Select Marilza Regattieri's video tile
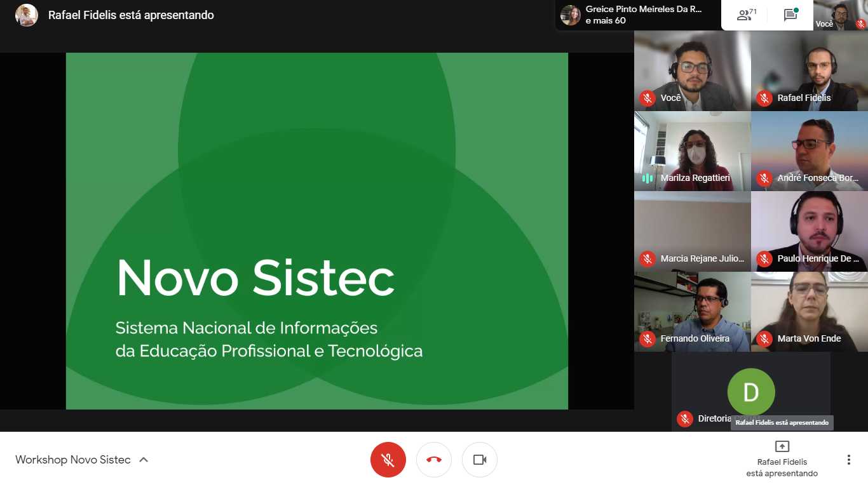 coord(693,151)
